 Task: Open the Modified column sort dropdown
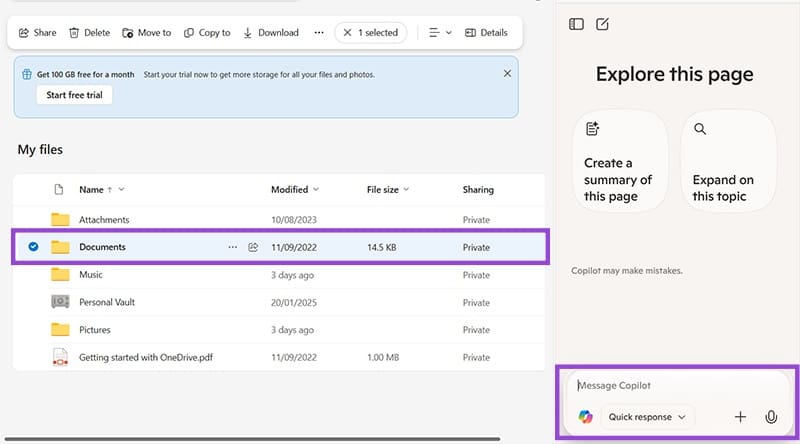315,190
